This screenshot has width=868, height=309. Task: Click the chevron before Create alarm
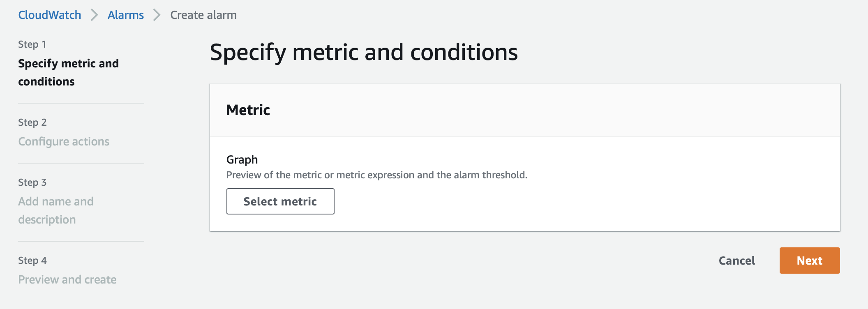pos(157,15)
